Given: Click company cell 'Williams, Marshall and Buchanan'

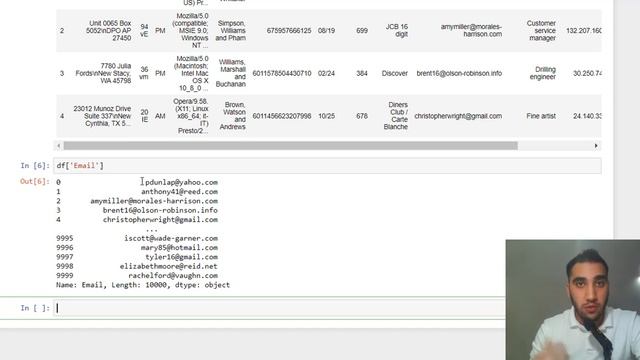Looking at the screenshot, I should tap(231, 73).
